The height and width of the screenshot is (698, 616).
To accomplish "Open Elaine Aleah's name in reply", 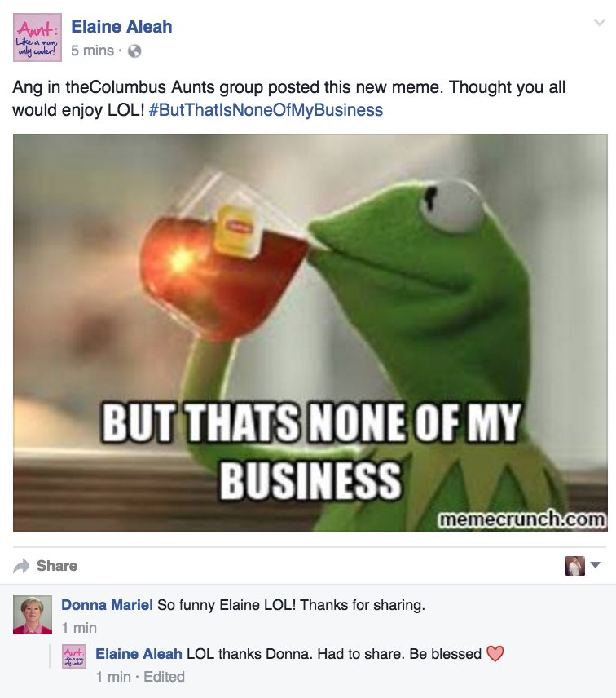I will coord(139,654).
